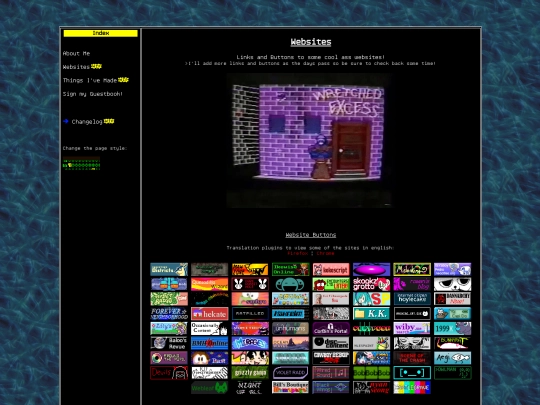
Task: Open the Cowboy Bebop button
Action: click(x=331, y=358)
